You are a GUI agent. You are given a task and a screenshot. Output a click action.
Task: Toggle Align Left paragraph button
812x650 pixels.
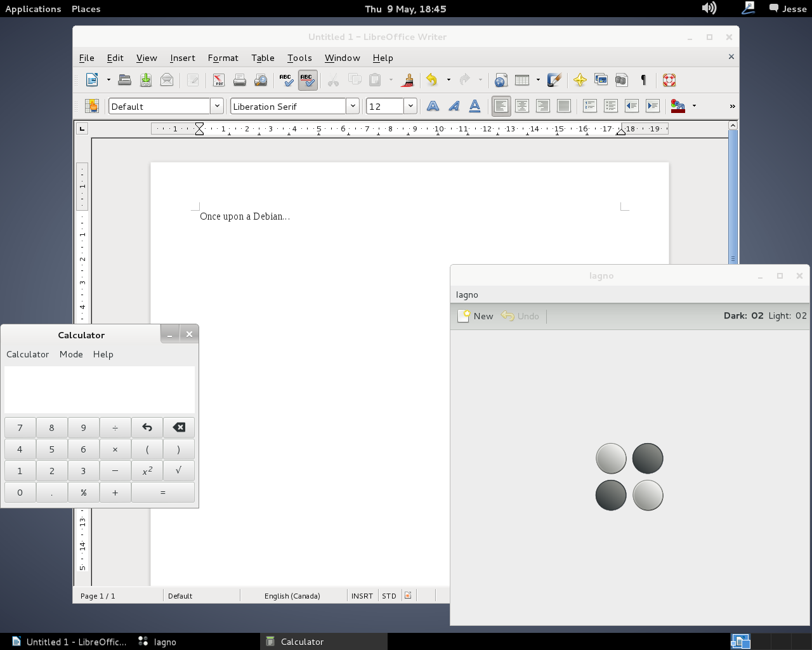point(501,106)
